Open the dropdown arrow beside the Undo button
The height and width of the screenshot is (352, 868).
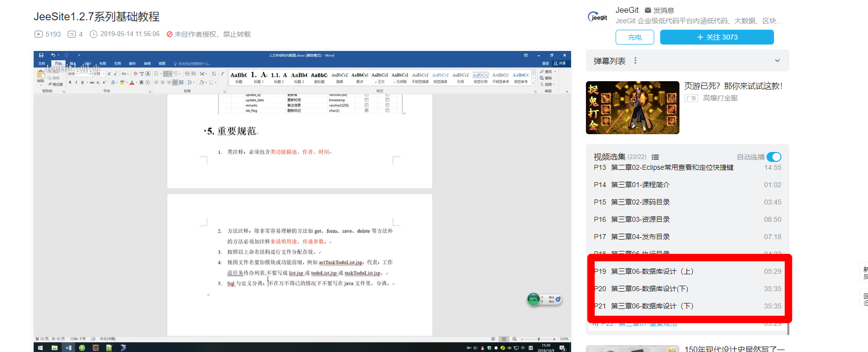58,55
